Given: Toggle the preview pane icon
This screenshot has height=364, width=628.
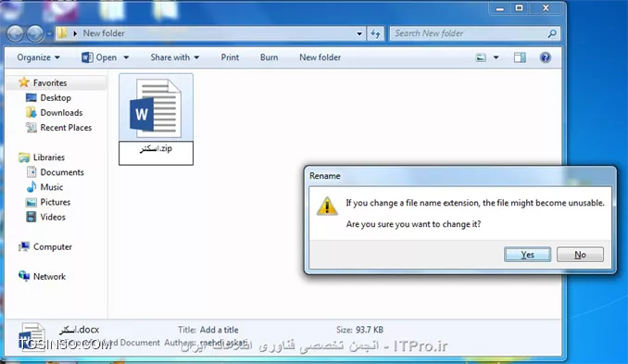Looking at the screenshot, I should tap(520, 57).
